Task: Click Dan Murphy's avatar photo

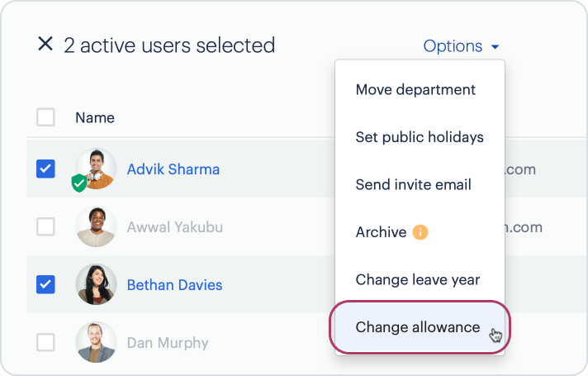Action: (96, 342)
